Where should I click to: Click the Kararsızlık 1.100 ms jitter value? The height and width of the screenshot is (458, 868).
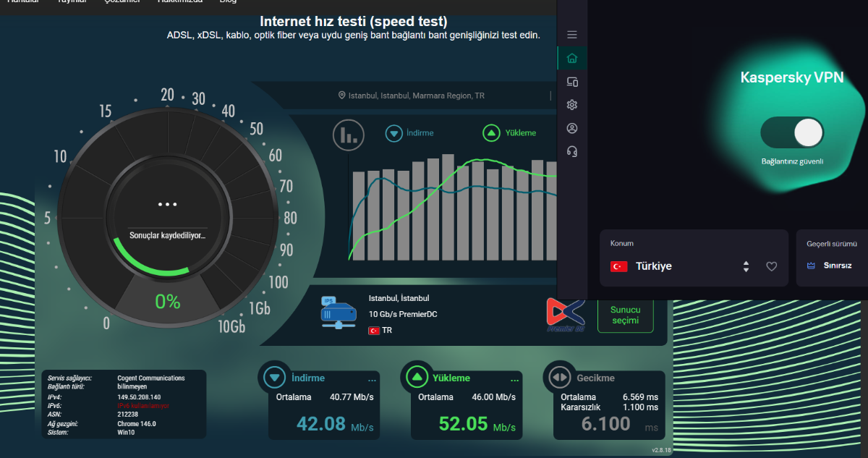pyautogui.click(x=640, y=407)
